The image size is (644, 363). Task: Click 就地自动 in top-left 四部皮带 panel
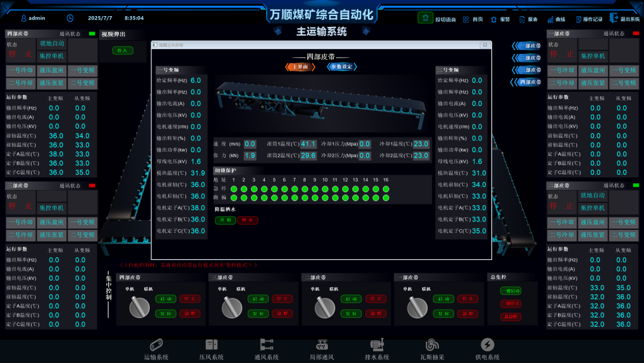52,44
